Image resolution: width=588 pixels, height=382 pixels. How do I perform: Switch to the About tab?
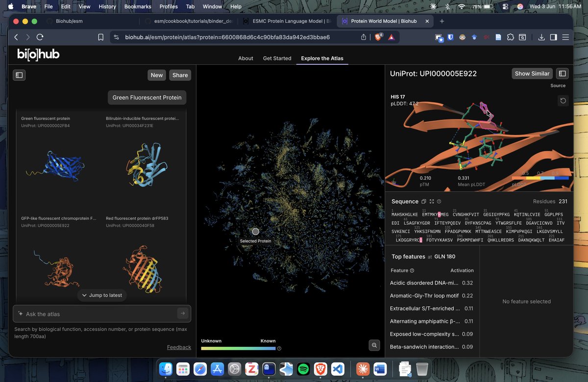(x=245, y=58)
